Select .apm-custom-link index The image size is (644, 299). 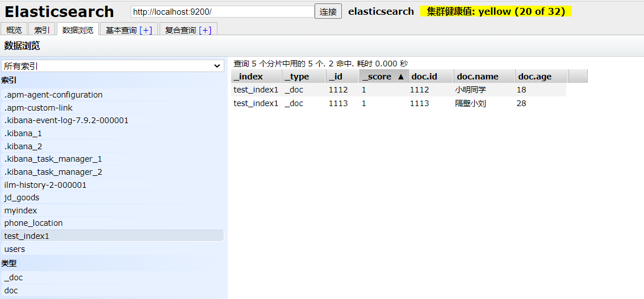(x=112, y=108)
